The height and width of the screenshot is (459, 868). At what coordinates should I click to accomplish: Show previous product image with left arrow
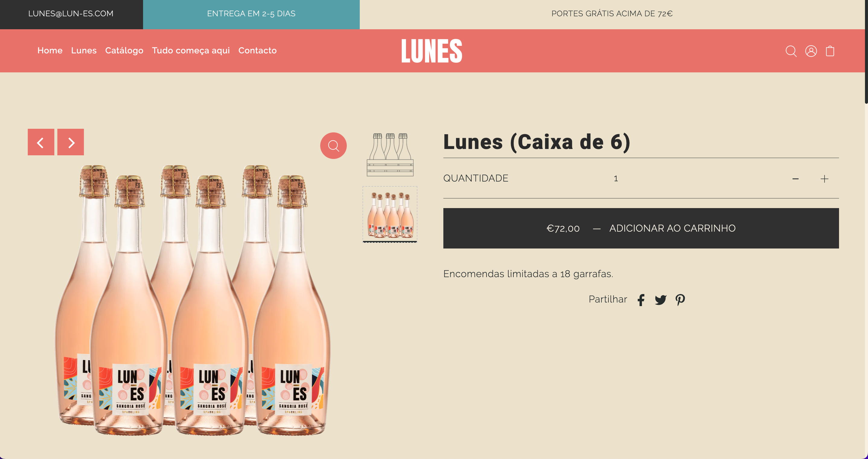tap(41, 142)
